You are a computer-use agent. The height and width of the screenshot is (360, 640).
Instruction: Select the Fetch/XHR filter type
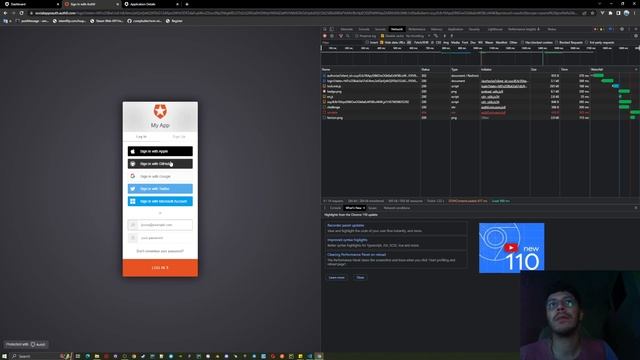421,42
